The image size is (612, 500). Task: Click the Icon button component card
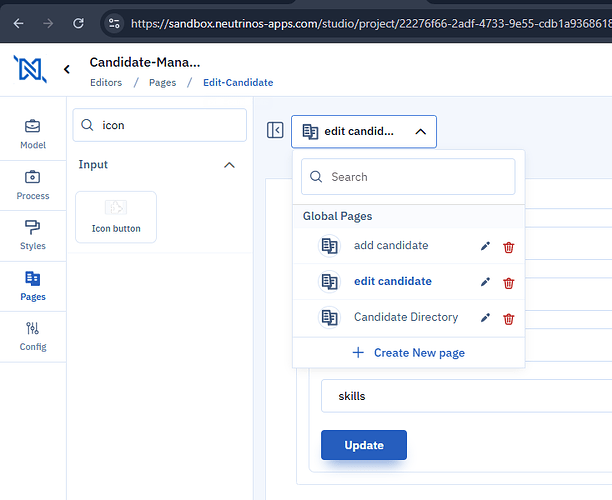coord(116,217)
